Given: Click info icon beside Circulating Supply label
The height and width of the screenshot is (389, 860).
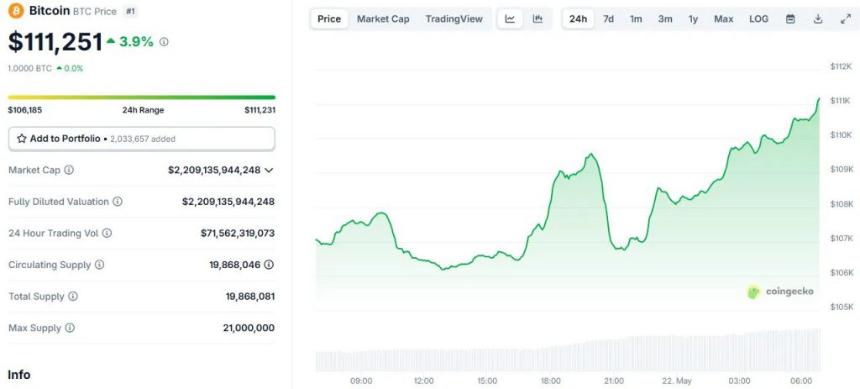Looking at the screenshot, I should tap(99, 264).
